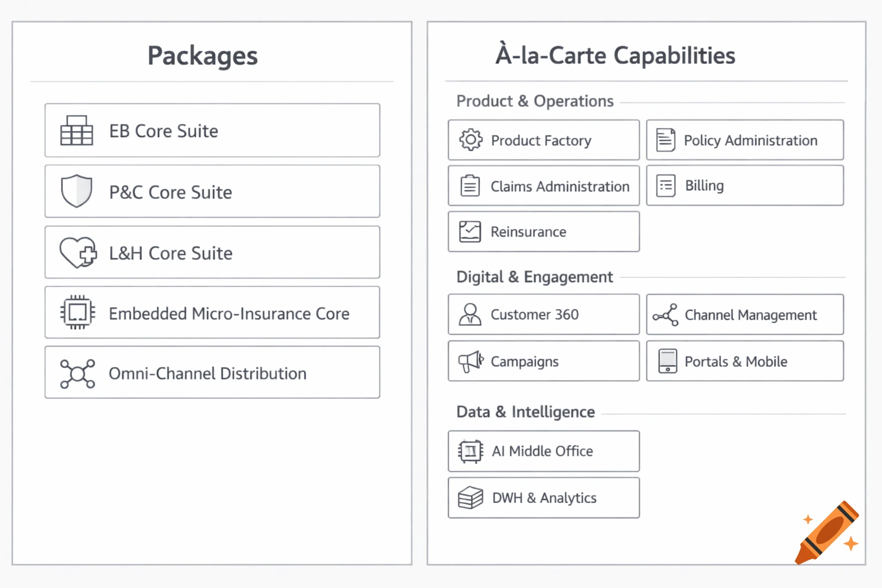Click the P&C Core Suite shield icon
Viewport: 882px width, 588px height.
76,191
